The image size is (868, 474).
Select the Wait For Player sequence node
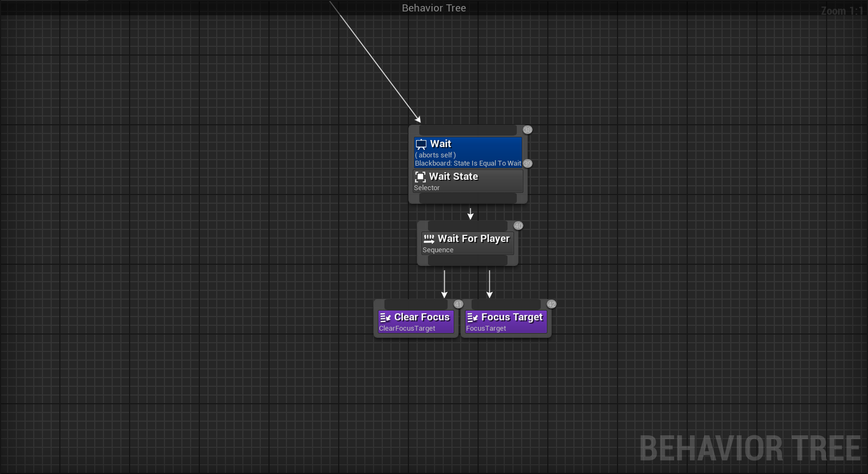468,243
